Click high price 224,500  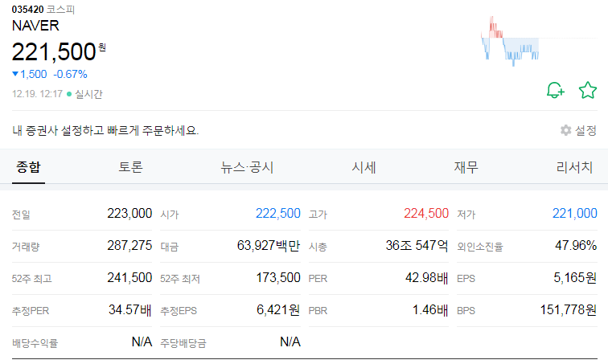coord(426,214)
